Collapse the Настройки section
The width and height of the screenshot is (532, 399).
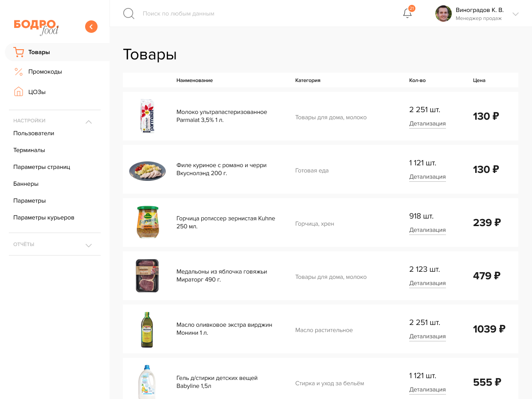89,121
